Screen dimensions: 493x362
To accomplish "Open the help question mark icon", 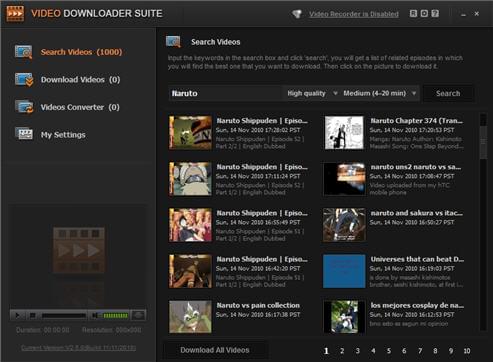I will pos(435,13).
